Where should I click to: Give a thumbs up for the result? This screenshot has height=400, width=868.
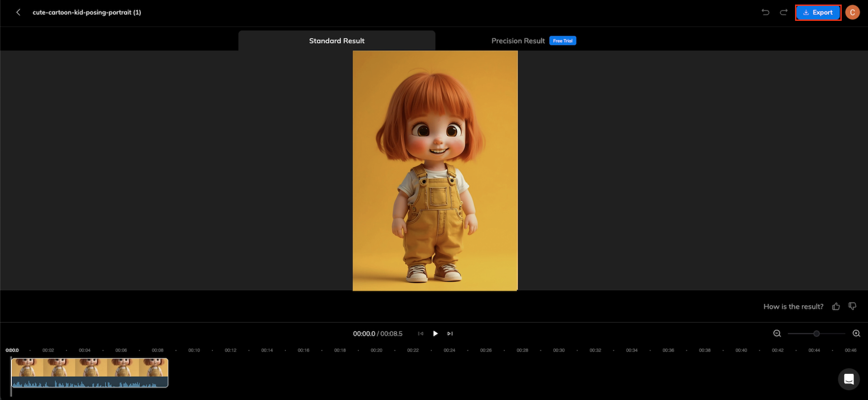836,307
